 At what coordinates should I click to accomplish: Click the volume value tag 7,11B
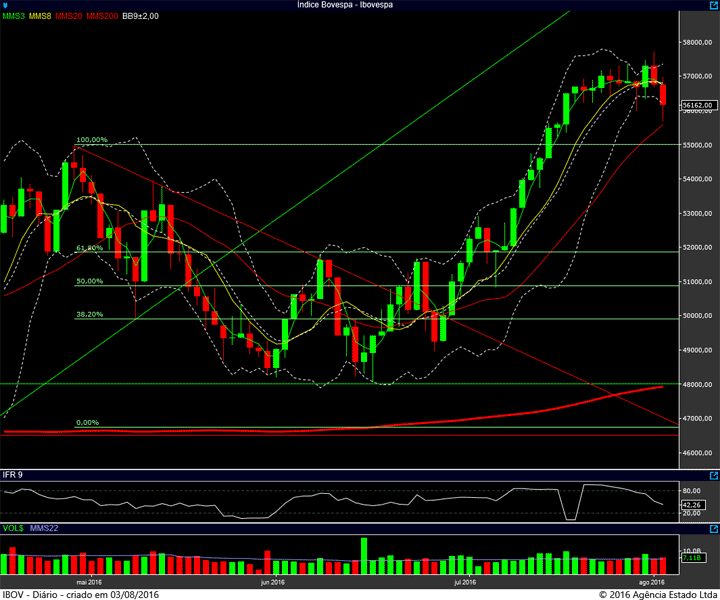[693, 558]
